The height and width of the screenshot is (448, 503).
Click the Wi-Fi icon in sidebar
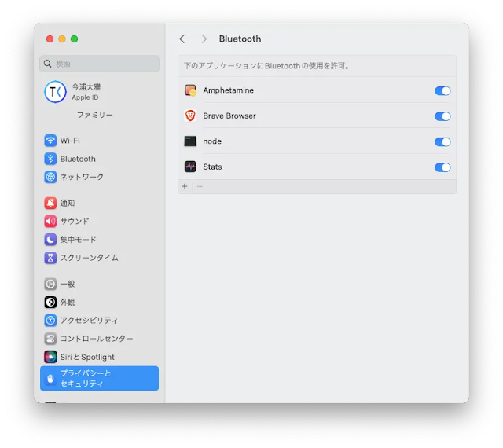click(x=50, y=141)
